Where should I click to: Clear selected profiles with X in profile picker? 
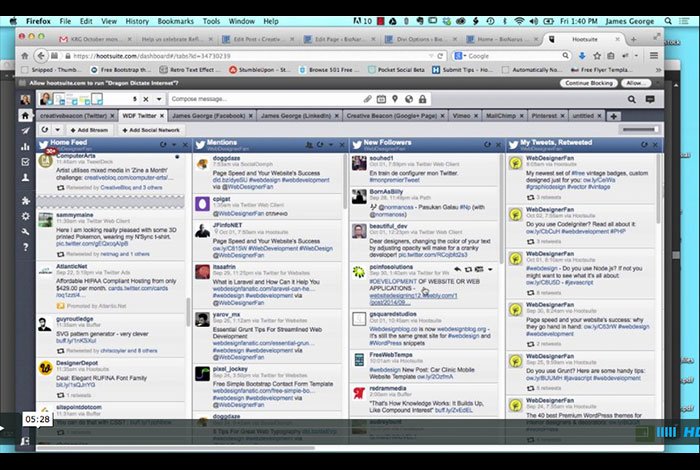coord(146,99)
